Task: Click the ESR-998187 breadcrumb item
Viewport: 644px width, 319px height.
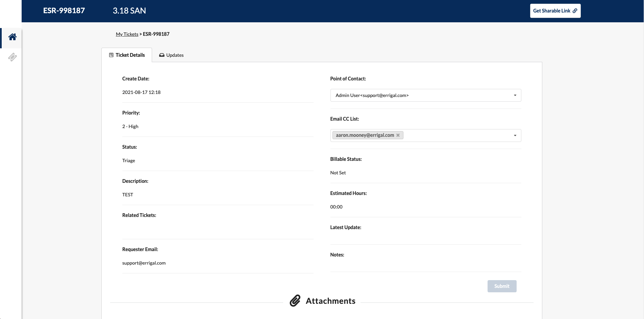Action: [156, 34]
